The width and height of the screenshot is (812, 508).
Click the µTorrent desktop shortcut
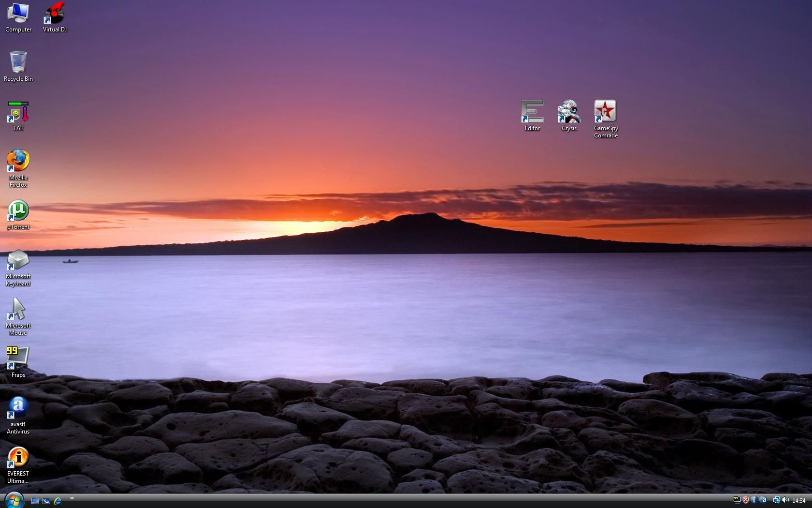[x=18, y=215]
